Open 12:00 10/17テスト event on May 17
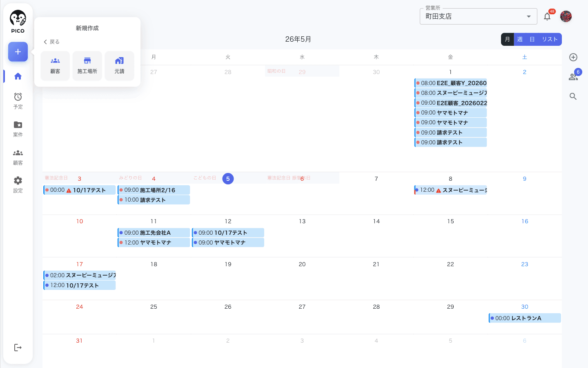 click(x=80, y=285)
